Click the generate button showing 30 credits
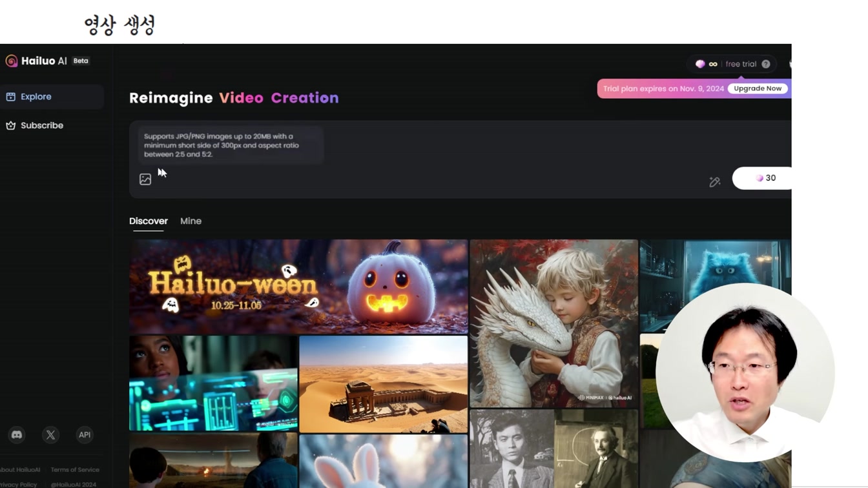 [763, 178]
